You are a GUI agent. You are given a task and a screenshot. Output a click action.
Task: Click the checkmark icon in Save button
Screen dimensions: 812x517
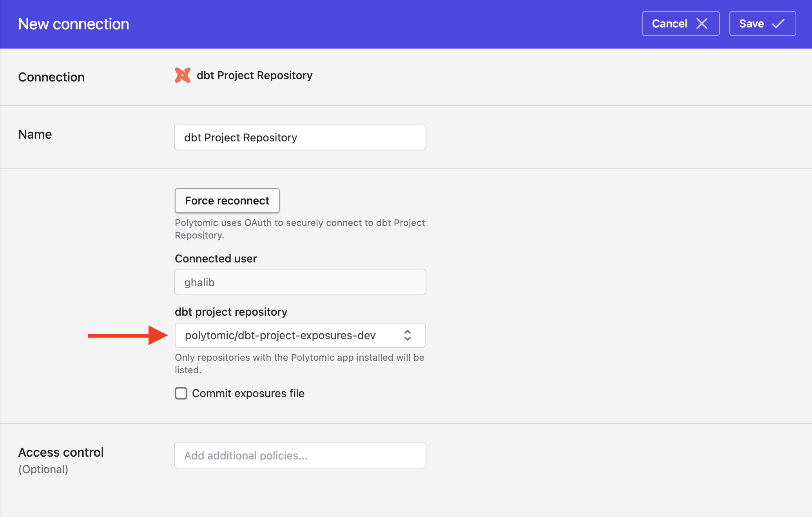pos(778,23)
